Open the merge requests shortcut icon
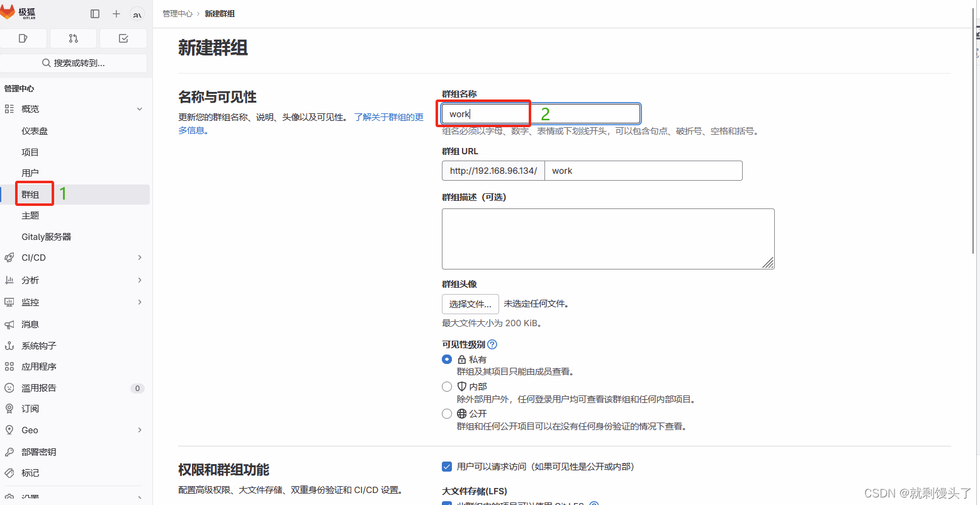 coord(74,38)
